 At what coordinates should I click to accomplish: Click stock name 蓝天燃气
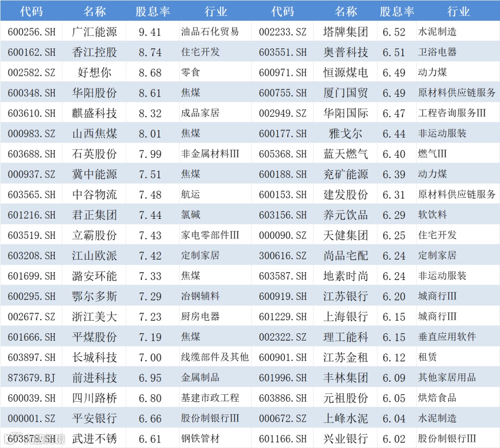[346, 154]
